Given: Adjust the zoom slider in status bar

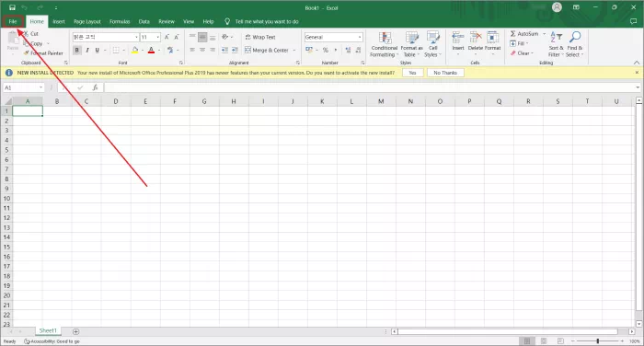Looking at the screenshot, I should click(598, 341).
